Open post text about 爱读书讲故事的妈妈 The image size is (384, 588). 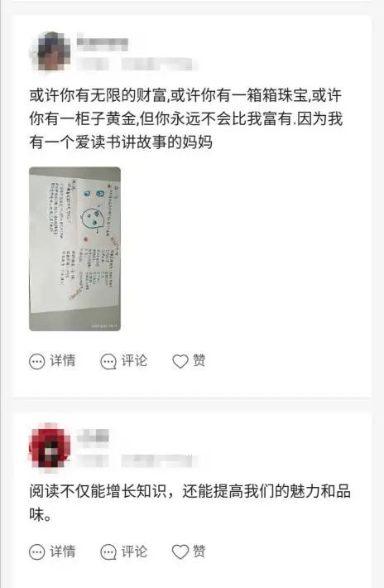(x=186, y=118)
